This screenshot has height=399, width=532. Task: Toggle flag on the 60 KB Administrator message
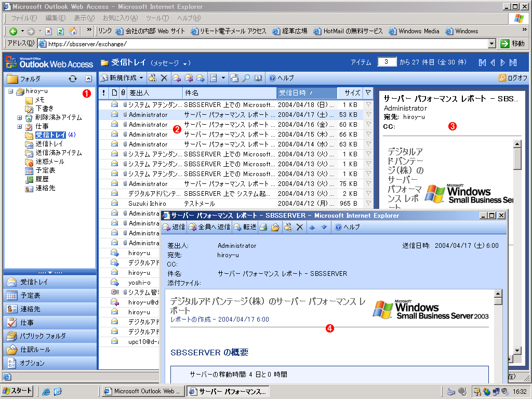pos(368,124)
